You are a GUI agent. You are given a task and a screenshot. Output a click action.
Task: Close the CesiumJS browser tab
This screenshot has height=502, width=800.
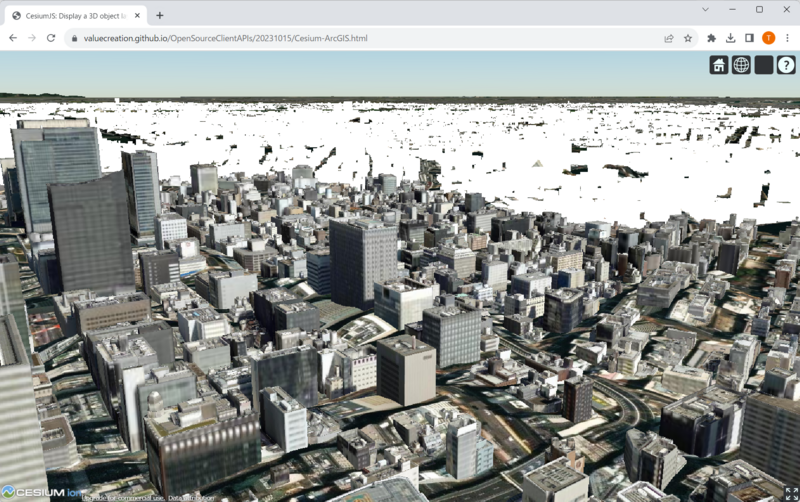pos(137,16)
